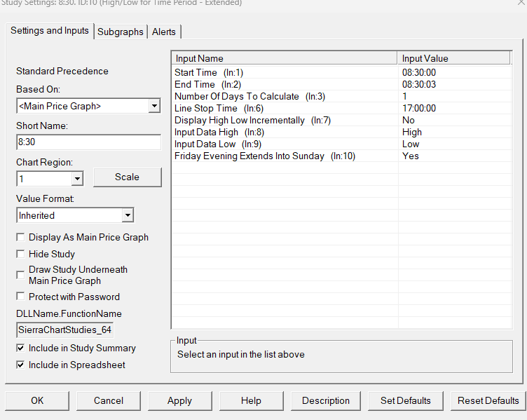Confirm settings with the OK button
This screenshot has height=420, width=527.
click(x=37, y=400)
